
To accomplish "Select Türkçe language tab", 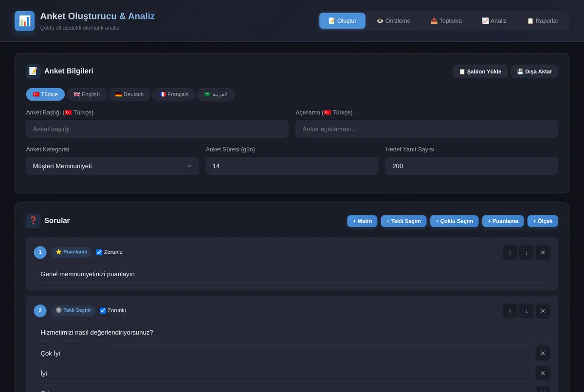I will 45,94.
